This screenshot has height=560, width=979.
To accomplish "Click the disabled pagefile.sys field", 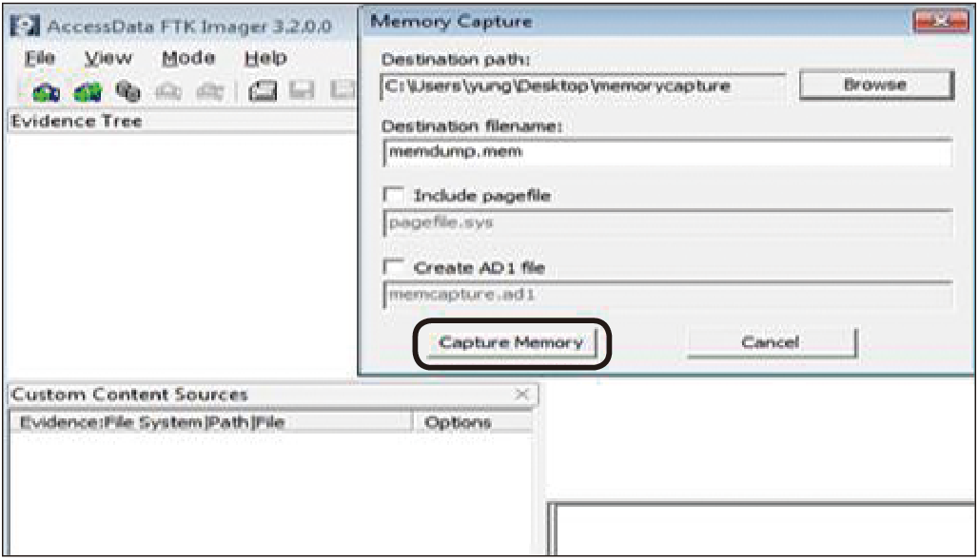I will (x=667, y=223).
